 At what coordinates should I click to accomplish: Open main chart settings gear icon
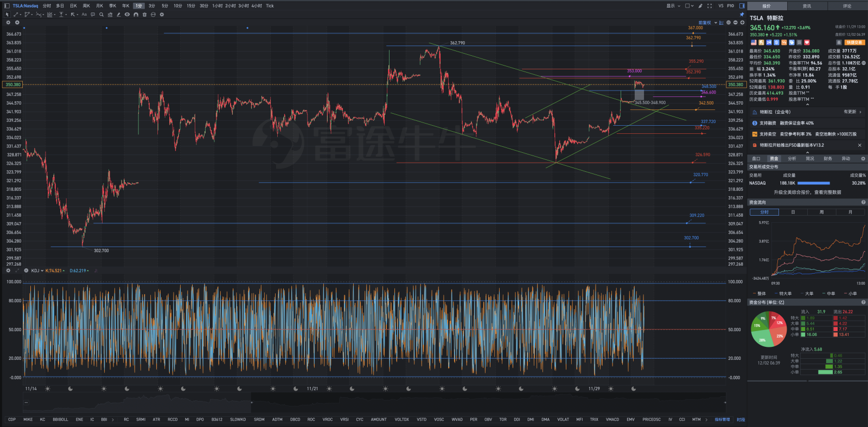coord(8,23)
